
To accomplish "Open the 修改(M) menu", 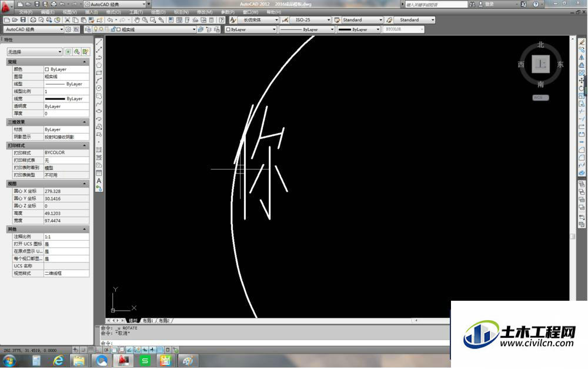I will tap(205, 12).
